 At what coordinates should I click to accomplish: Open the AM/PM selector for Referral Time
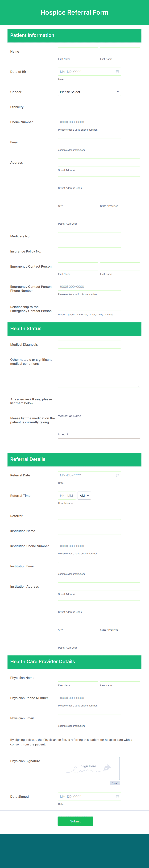point(84,496)
